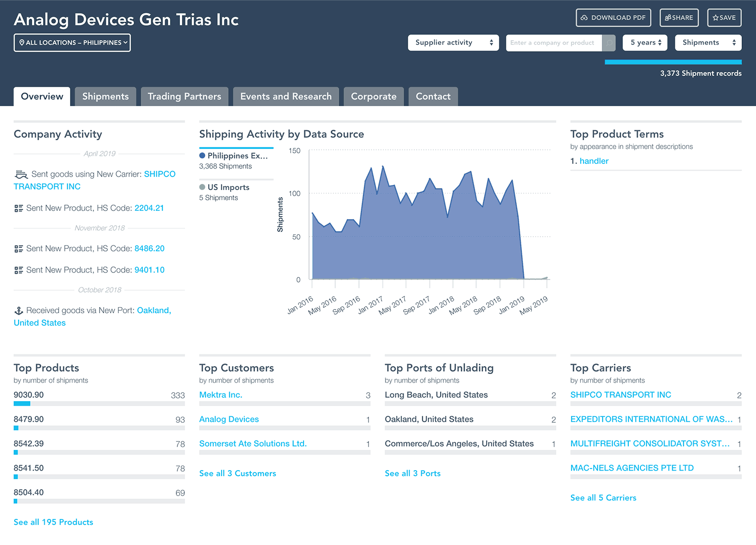Go to Events and Research tab
Screen dimensions: 756x545
click(286, 97)
